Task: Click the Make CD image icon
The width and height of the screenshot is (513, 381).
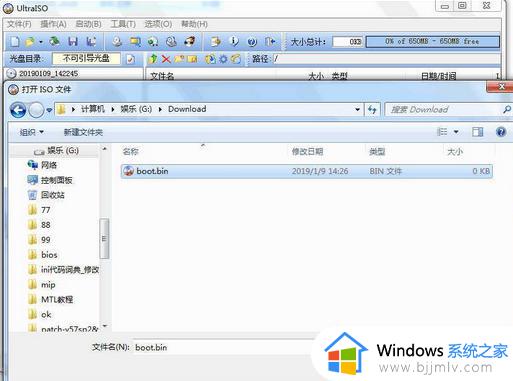Action: point(117,42)
